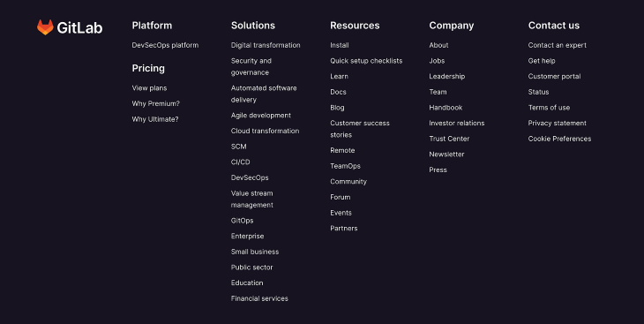The width and height of the screenshot is (644, 324).
Task: Open the Partners link
Action: coord(344,228)
